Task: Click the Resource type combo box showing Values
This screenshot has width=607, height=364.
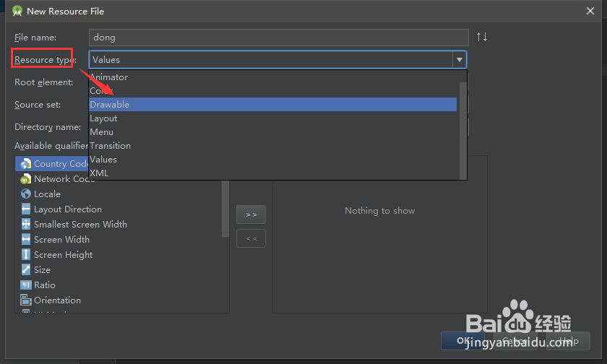Action: [277, 59]
